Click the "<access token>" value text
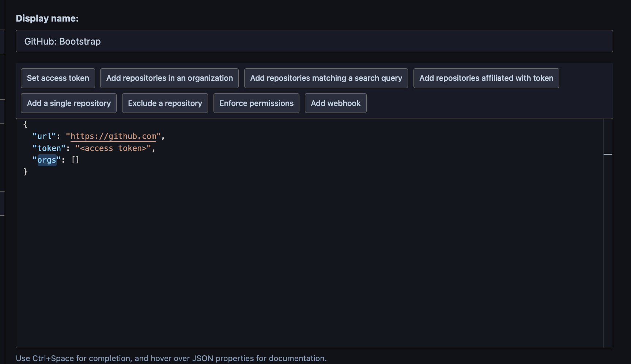631x364 pixels. tap(113, 148)
